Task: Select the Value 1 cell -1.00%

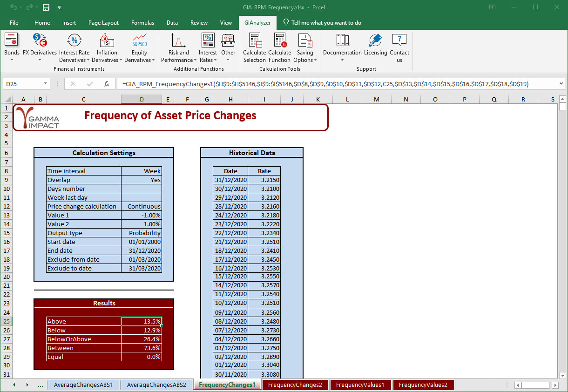Action: [142, 215]
